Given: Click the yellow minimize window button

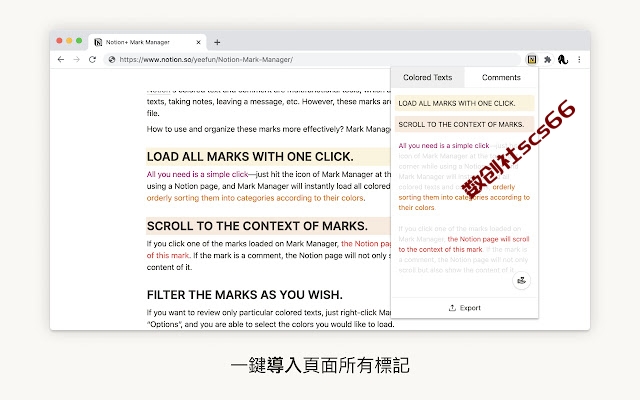Looking at the screenshot, I should tap(69, 40).
